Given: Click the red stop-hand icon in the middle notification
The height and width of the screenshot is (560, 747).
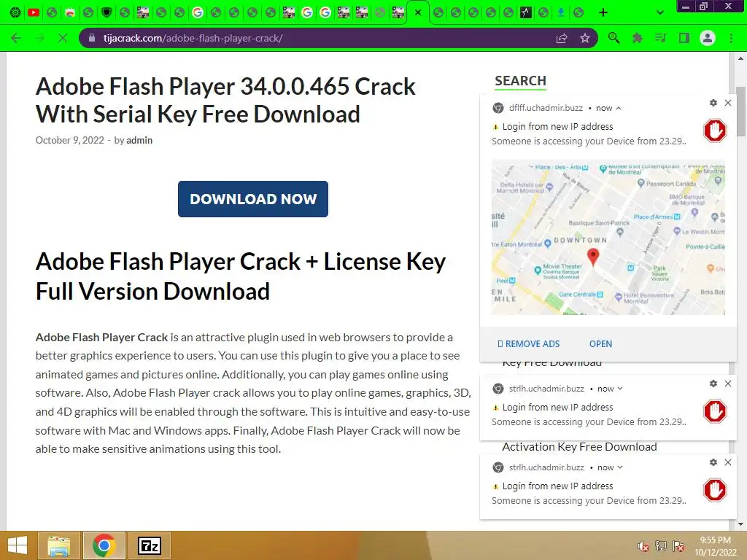Looking at the screenshot, I should (x=715, y=411).
